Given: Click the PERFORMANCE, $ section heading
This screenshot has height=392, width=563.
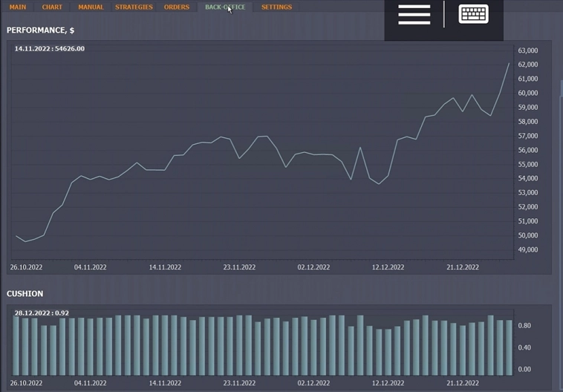Looking at the screenshot, I should (40, 30).
